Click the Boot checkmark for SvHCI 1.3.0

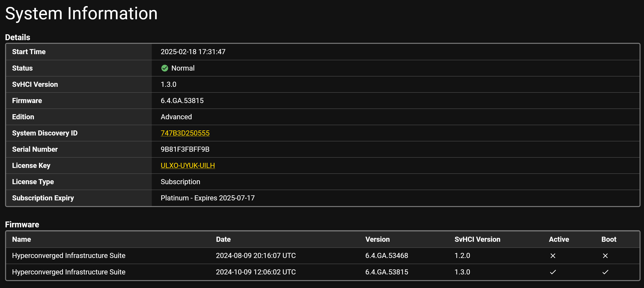[605, 272]
